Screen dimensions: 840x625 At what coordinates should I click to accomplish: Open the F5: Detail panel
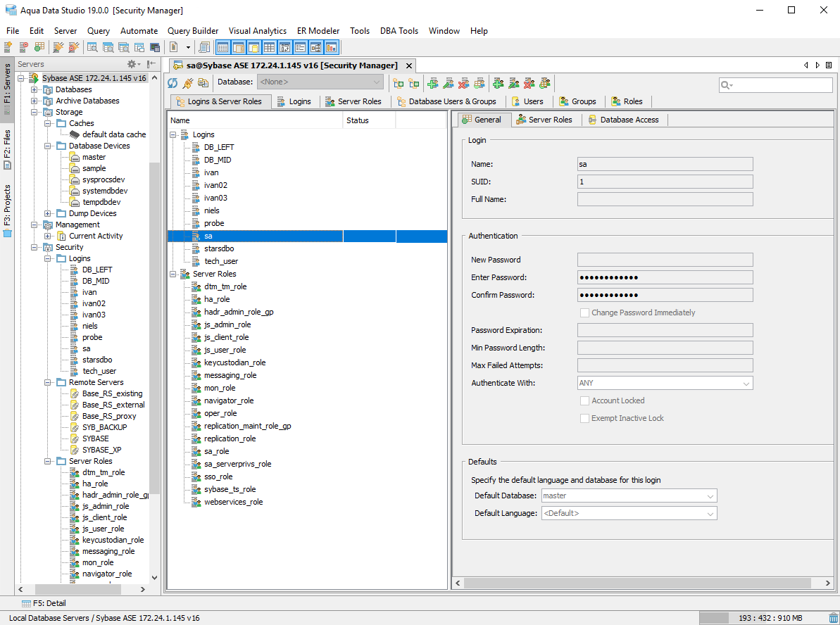pos(44,603)
